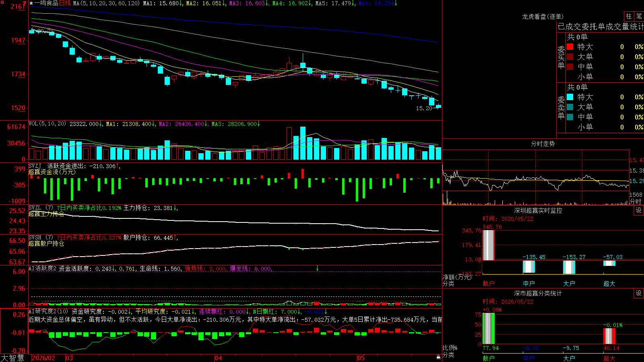This screenshot has width=644, height=362.
Task: Click the 时间: 2026/05/22 under 深圳超赢实时监控
Action: click(508, 219)
